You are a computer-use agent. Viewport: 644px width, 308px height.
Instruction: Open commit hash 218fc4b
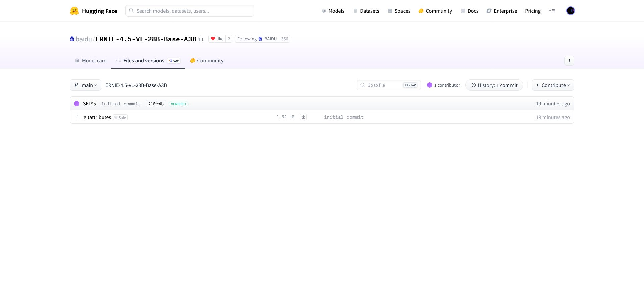tap(156, 104)
